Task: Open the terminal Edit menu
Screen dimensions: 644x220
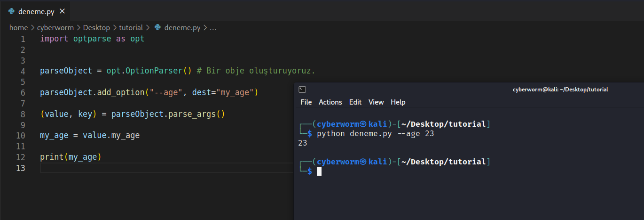Action: coord(355,102)
